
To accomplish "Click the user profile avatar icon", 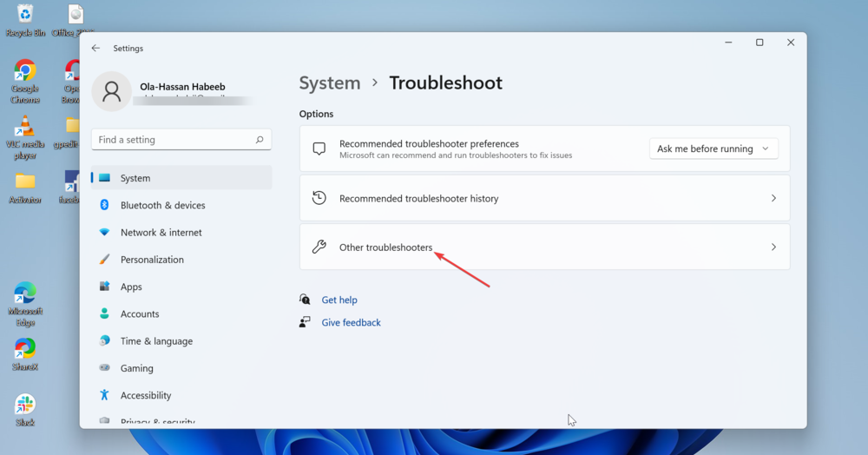I will point(111,91).
